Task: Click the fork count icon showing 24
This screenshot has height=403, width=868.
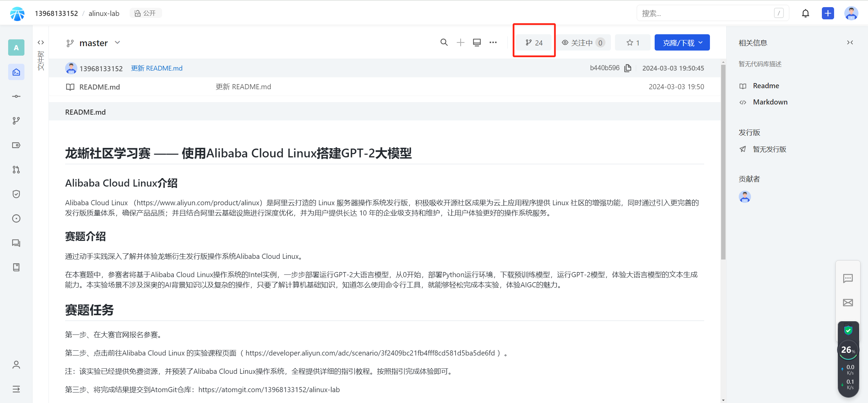Action: pos(534,43)
